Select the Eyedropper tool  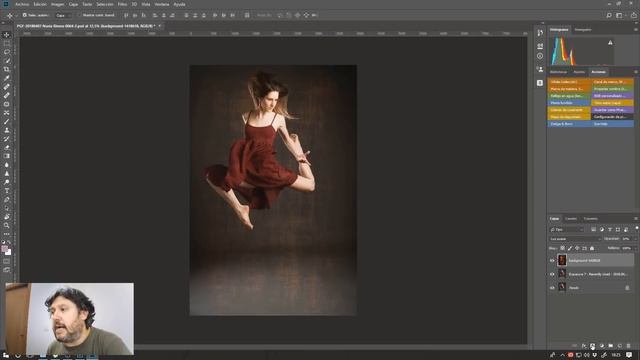tap(7, 78)
